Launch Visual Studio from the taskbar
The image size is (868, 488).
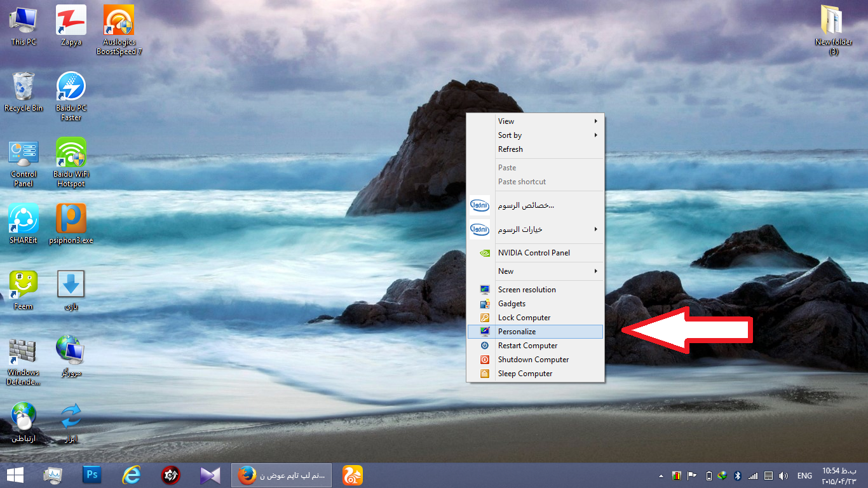click(209, 475)
